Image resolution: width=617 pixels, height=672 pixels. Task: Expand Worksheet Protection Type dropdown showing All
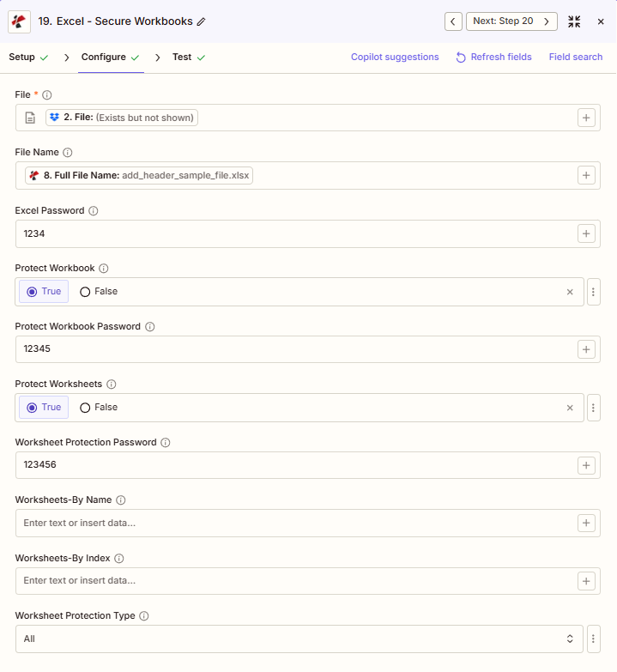pos(299,639)
